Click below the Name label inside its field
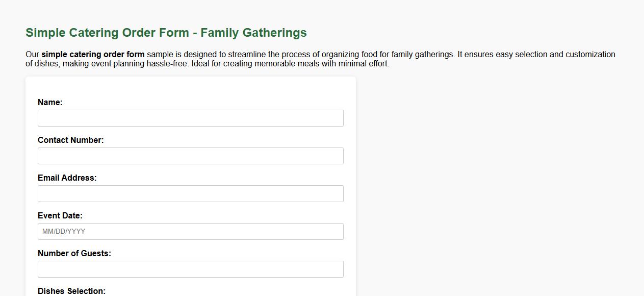This screenshot has width=644, height=296. 190,118
